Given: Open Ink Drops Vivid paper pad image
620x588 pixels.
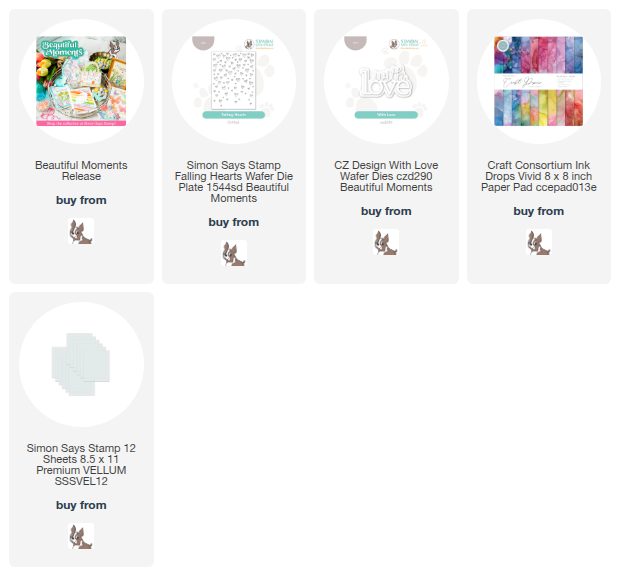Looking at the screenshot, I should pyautogui.click(x=539, y=81).
